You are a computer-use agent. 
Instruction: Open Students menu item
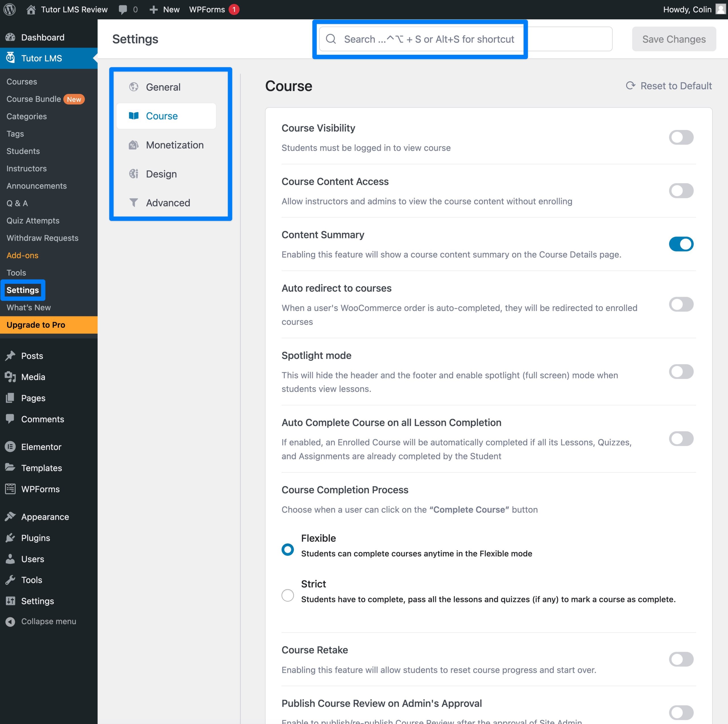(x=23, y=151)
